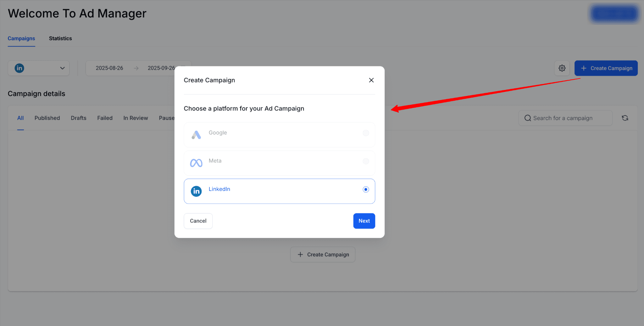Close the Create Campaign dialog
The width and height of the screenshot is (644, 326).
click(371, 80)
